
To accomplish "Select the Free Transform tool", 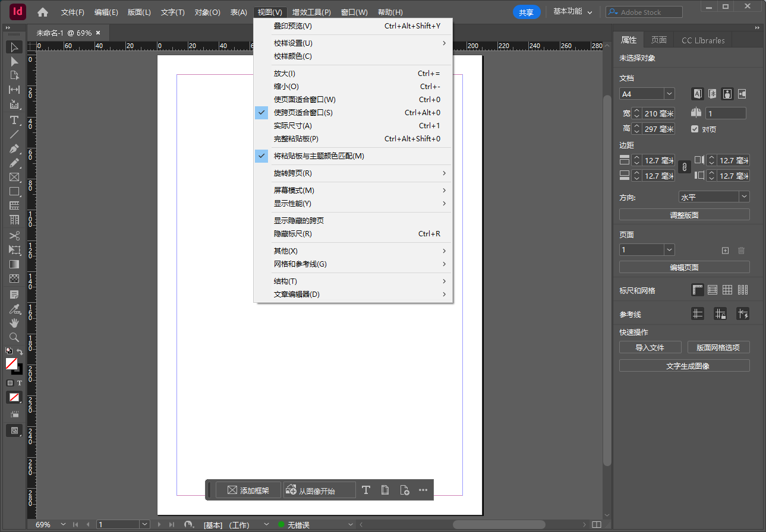I will [x=14, y=250].
